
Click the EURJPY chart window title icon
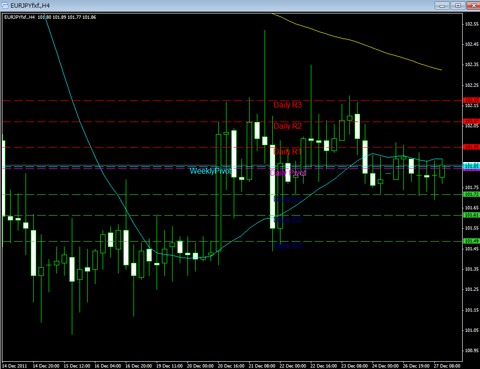pos(5,5)
